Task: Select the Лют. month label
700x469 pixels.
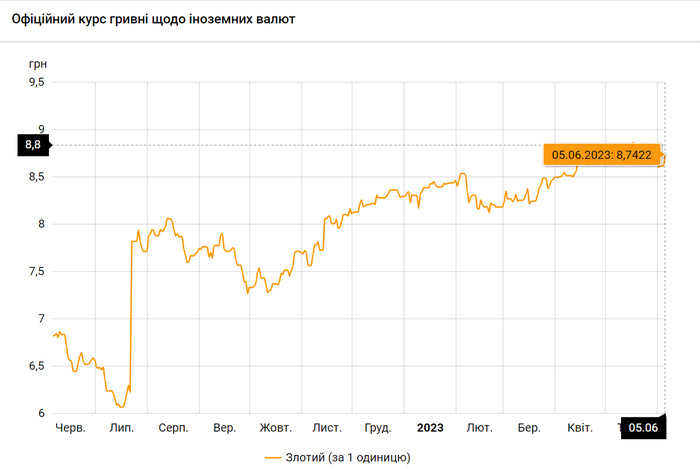Action: (479, 428)
